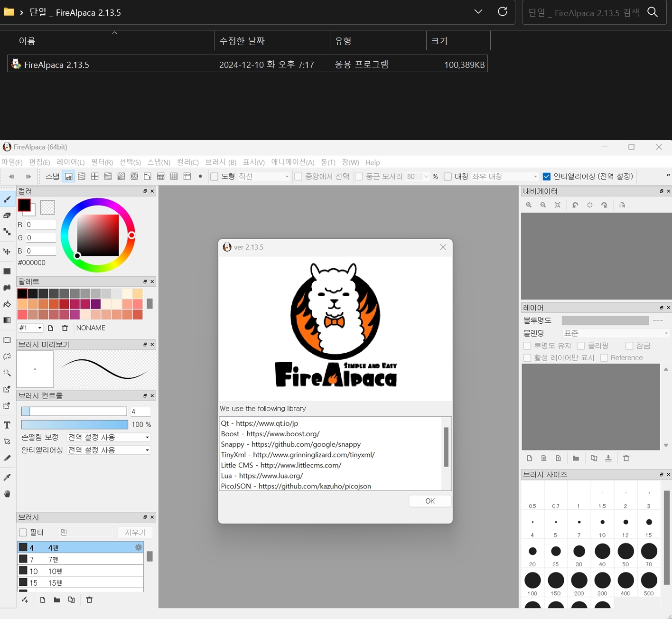Viewport: 672px width, 619px height.
Task: Select the Lasso tool
Action: (x=7, y=356)
